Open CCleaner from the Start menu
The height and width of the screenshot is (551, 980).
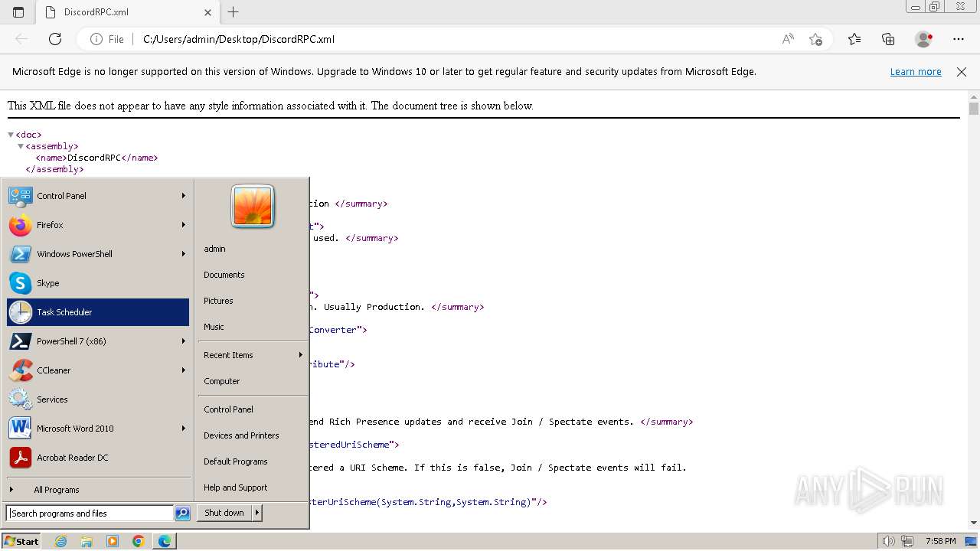[x=98, y=370]
